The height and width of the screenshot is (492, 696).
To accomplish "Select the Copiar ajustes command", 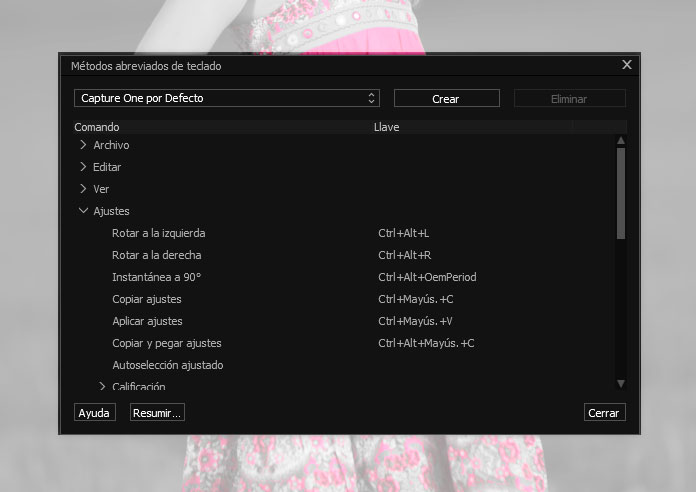I will (x=147, y=299).
